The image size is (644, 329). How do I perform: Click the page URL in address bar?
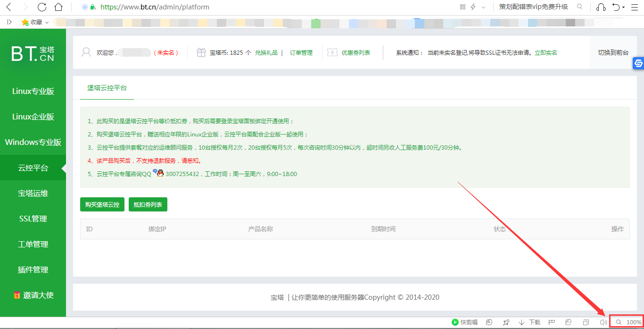(x=155, y=7)
